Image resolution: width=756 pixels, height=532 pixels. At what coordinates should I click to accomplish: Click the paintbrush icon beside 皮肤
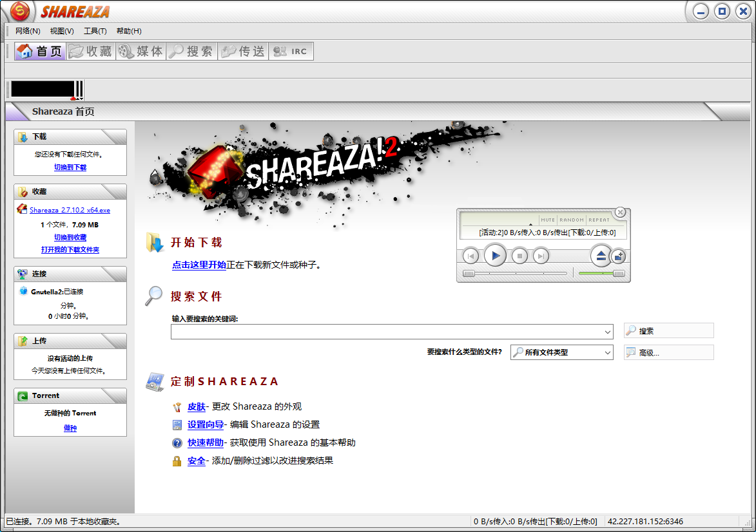[177, 407]
